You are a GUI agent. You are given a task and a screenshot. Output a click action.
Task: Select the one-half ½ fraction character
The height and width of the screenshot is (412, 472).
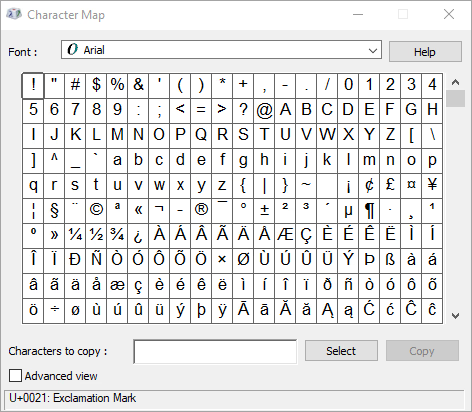pos(96,236)
